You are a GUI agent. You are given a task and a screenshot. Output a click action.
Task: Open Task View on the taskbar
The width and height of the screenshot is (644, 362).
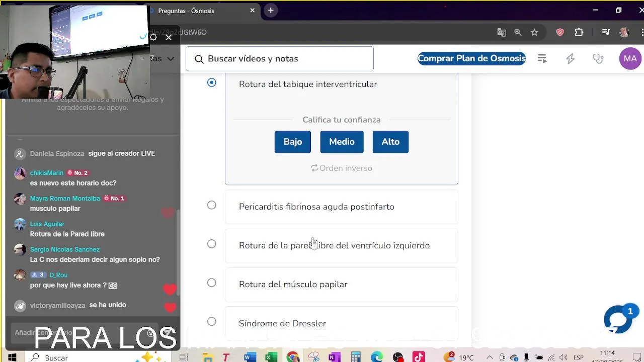[184, 357]
